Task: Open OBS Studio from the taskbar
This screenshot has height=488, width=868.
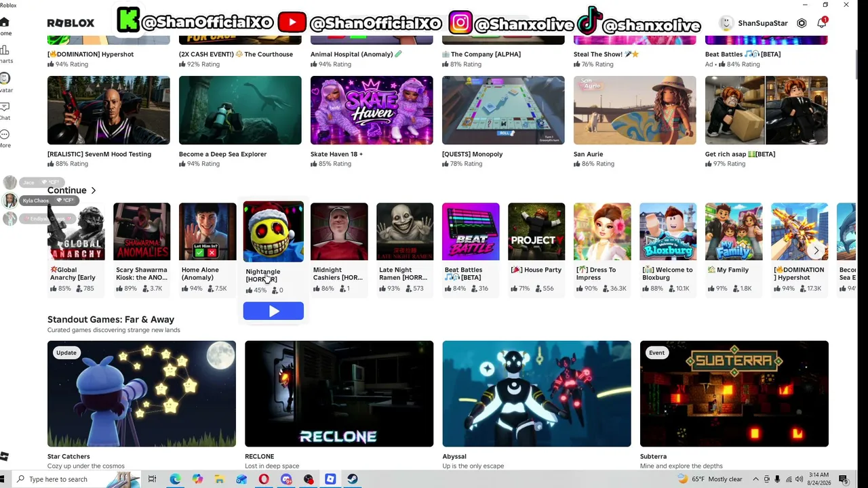Action: tap(309, 479)
